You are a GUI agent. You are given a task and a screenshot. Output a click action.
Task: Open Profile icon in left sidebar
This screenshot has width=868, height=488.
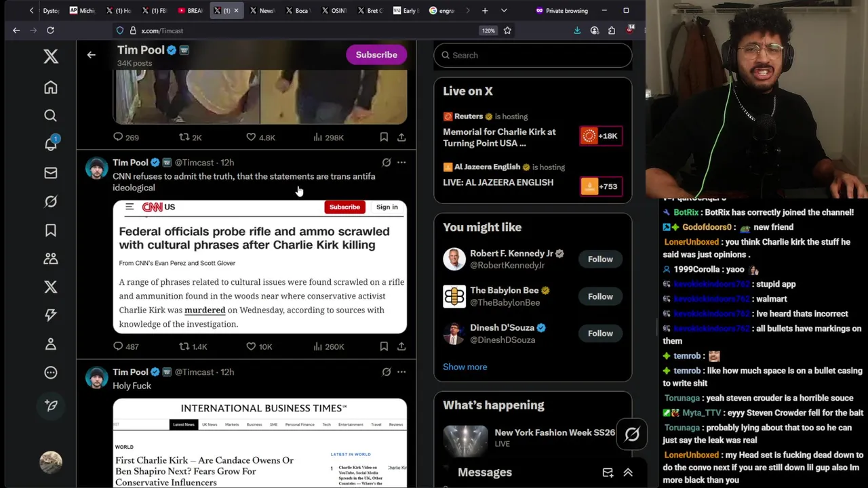51,344
